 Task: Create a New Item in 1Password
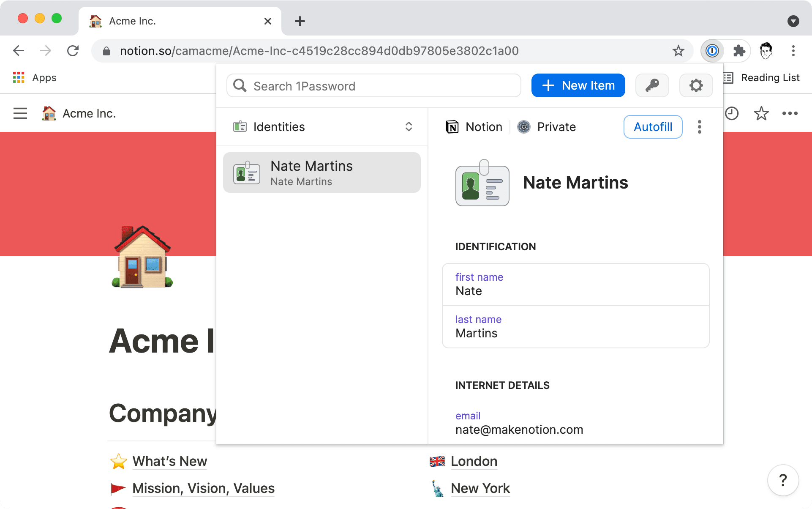[x=578, y=85]
